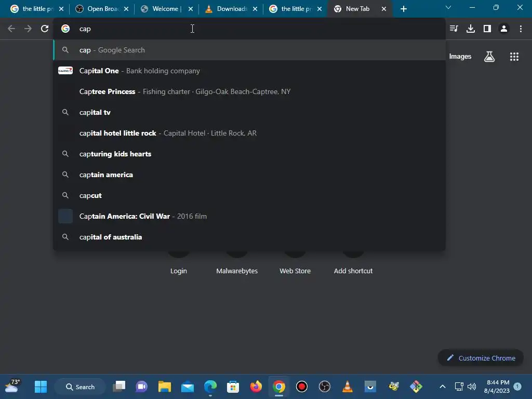Screen dimensions: 532x399
Task: Click the taskbar Search box
Action: pos(81,387)
